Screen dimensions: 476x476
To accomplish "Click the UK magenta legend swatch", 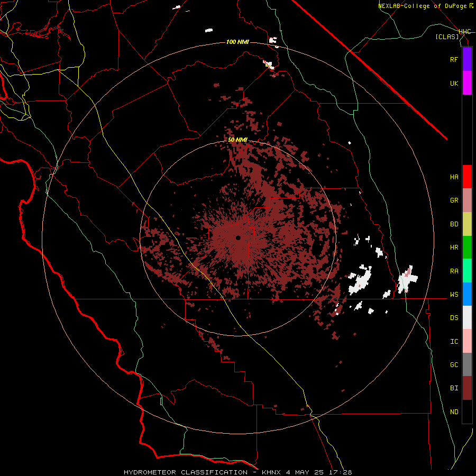I will 467,83.
